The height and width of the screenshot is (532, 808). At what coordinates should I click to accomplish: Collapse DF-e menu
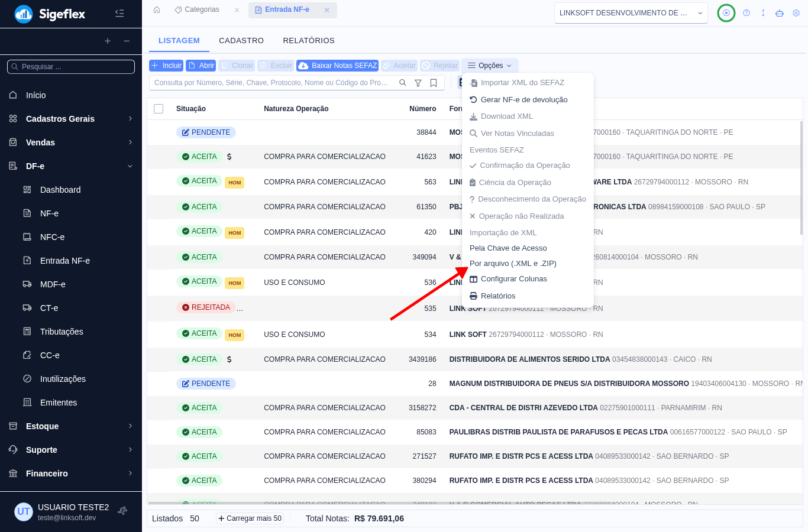point(71,166)
